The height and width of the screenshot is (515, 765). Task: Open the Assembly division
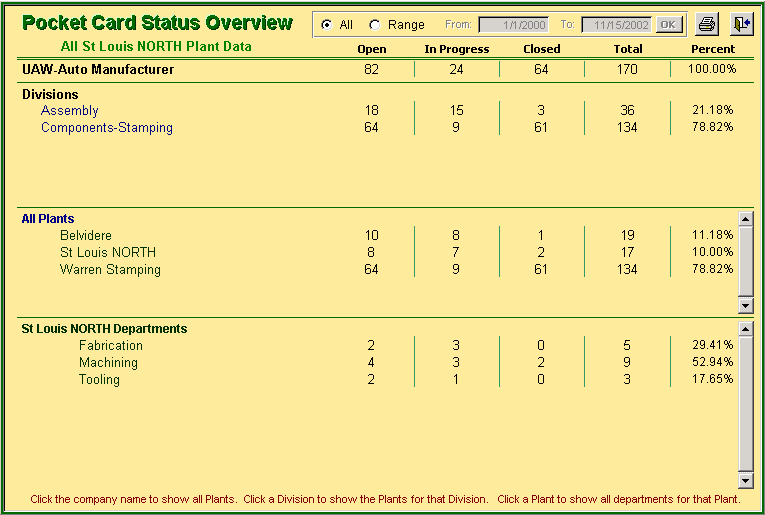70,111
